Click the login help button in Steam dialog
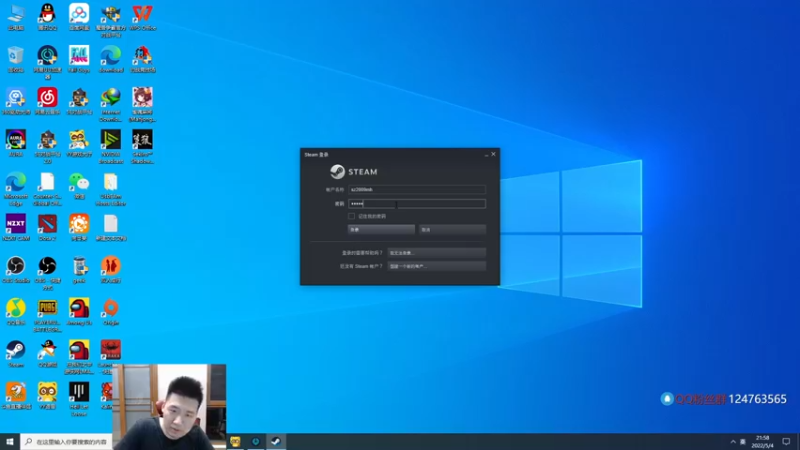The width and height of the screenshot is (800, 450). (x=436, y=253)
